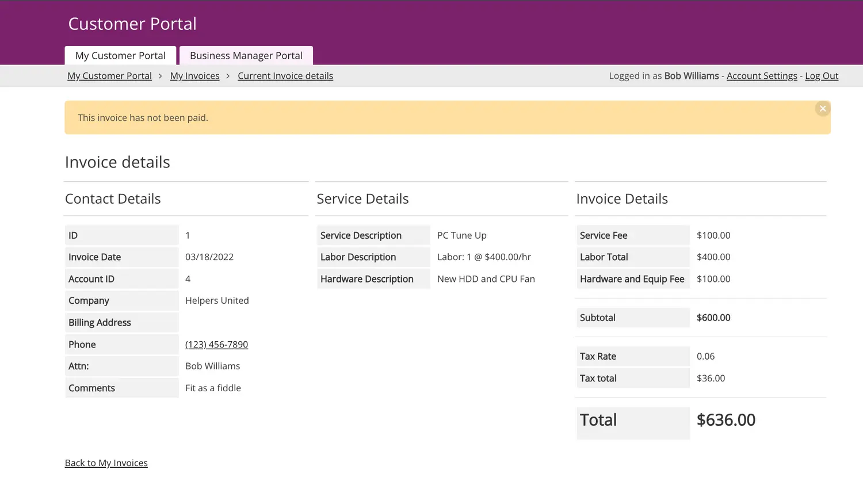Screen dimensions: 863x504
Task: Click the Customer Portal header title
Action: pyautogui.click(x=132, y=24)
